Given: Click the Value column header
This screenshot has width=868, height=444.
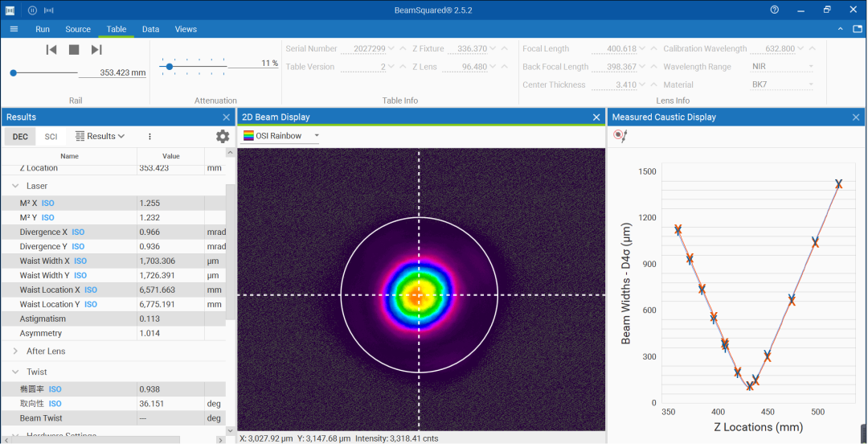Looking at the screenshot, I should (x=170, y=156).
